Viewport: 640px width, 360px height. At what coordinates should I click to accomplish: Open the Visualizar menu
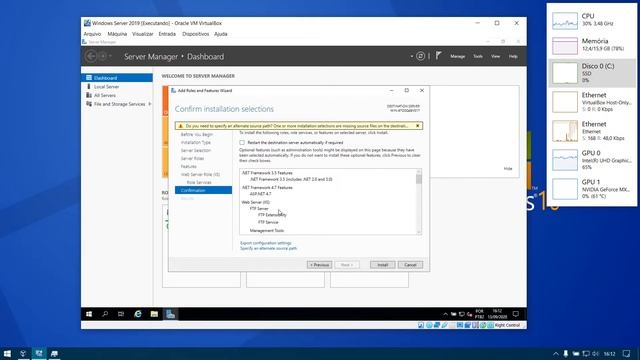142,34
